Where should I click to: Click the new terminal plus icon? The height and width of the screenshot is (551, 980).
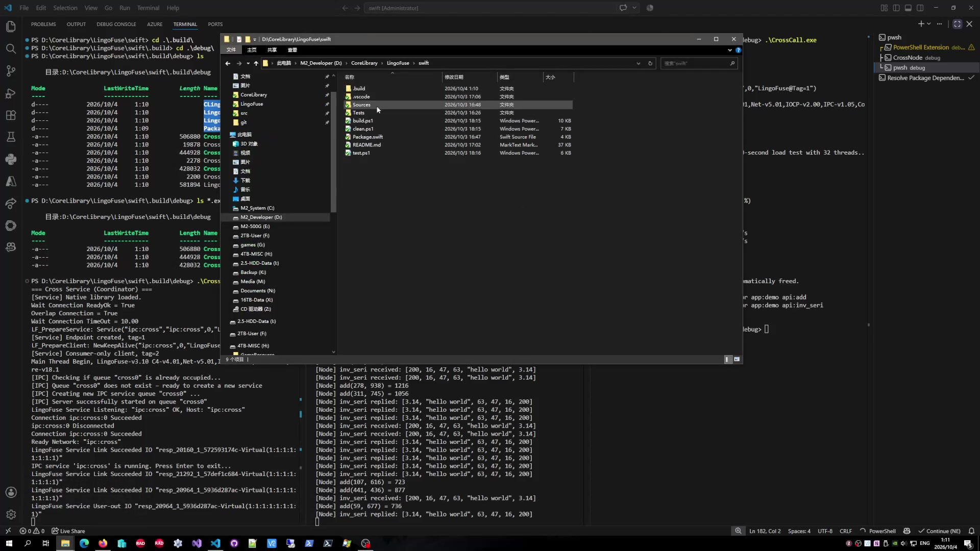(921, 24)
